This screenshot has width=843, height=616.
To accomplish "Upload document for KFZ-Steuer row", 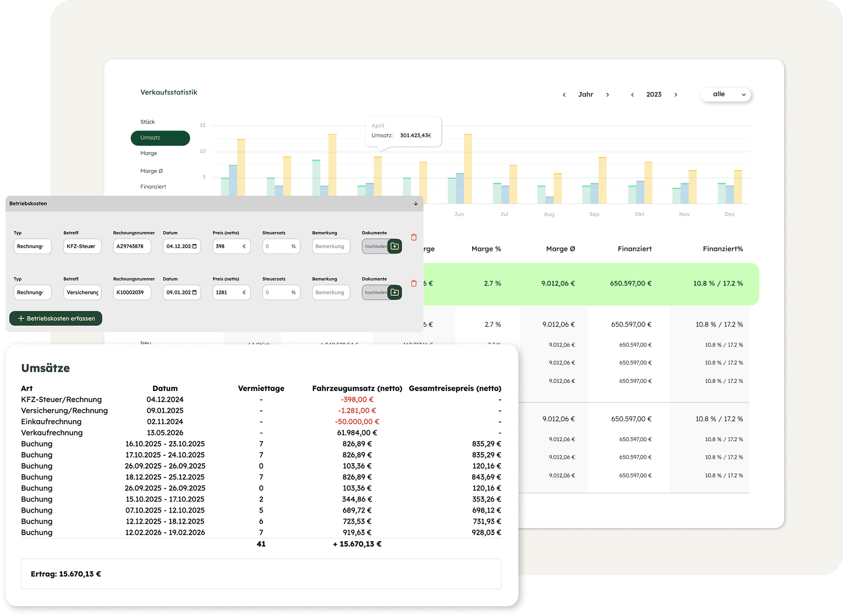I will pos(395,246).
